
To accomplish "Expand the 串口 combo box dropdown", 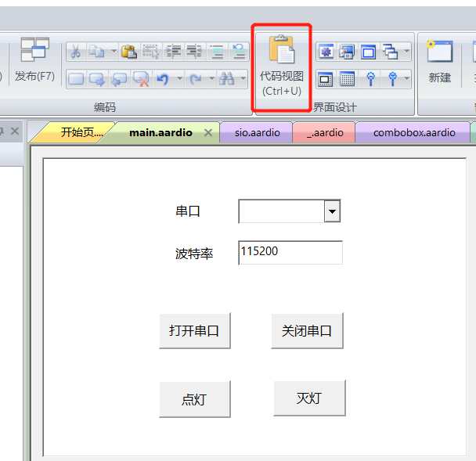I will (x=333, y=211).
